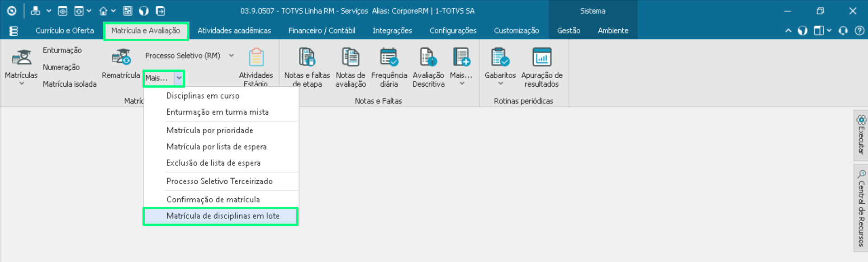Screen dimensions: 868x262
Task: Click Enturmação in the ribbon
Action: point(62,50)
